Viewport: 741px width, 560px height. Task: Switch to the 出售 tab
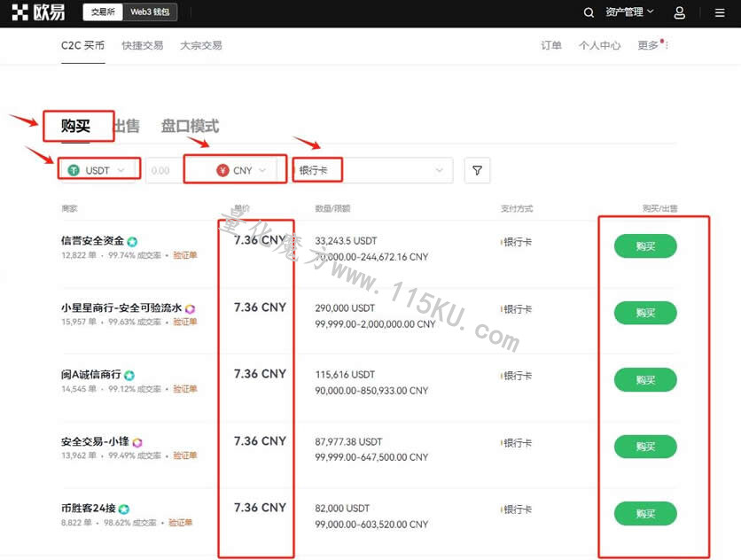127,126
